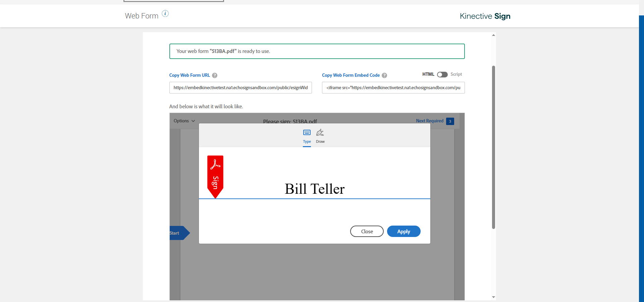Click the red Adobe Sign marker
644x302 pixels.
215,177
